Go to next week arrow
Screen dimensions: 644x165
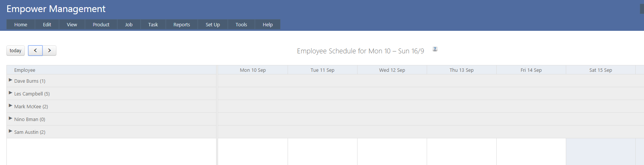tap(49, 50)
